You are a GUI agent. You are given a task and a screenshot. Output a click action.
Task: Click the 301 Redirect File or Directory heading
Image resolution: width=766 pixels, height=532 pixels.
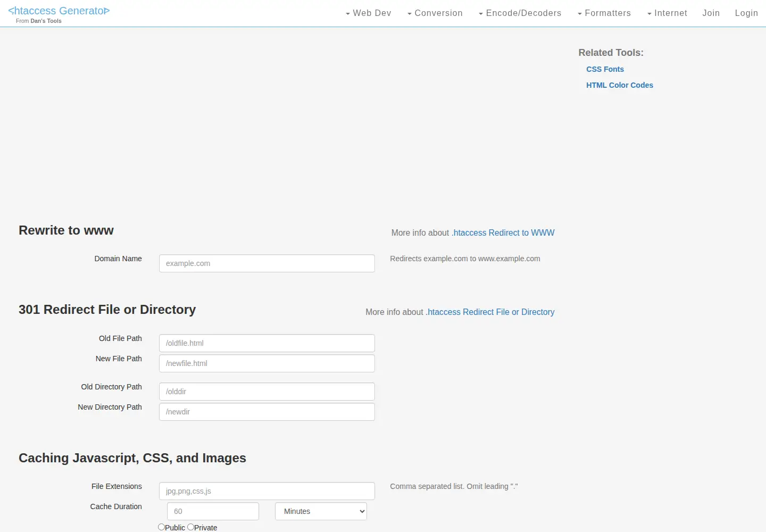[x=107, y=310]
